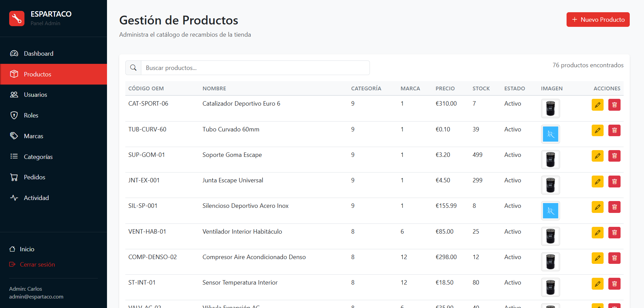Select the 'Junta Escape Universal' product name
This screenshot has height=308, width=644.
click(233, 180)
